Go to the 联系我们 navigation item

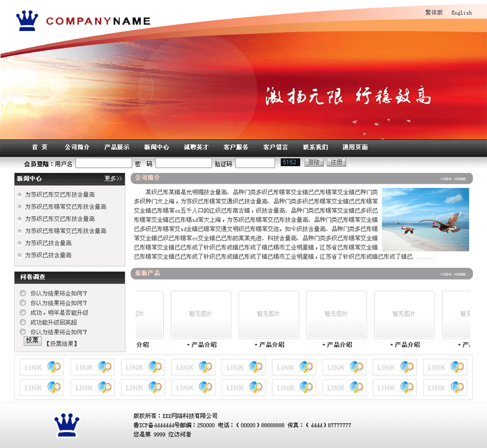(315, 147)
